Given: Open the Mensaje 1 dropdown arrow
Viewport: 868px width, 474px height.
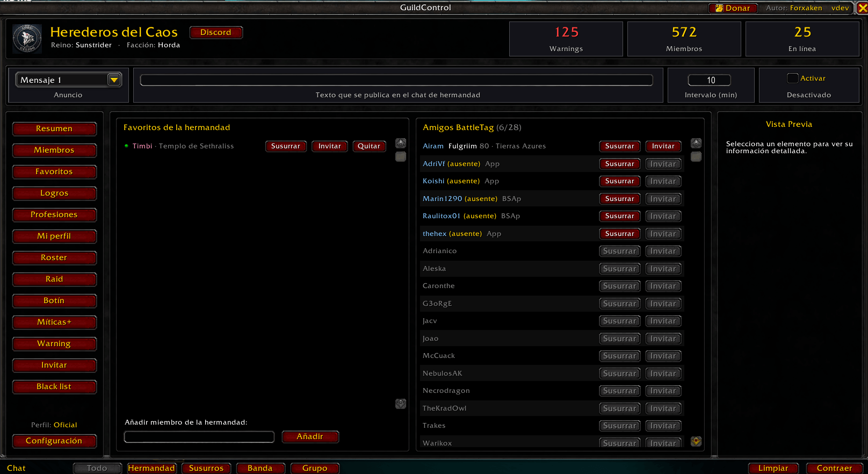Looking at the screenshot, I should (114, 80).
